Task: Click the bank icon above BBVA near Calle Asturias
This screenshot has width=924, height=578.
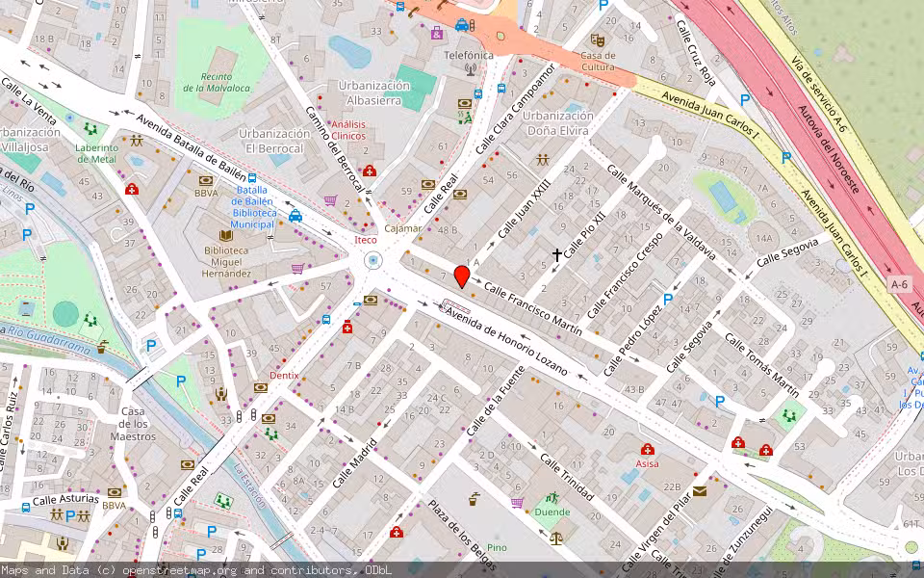Action: (x=115, y=492)
